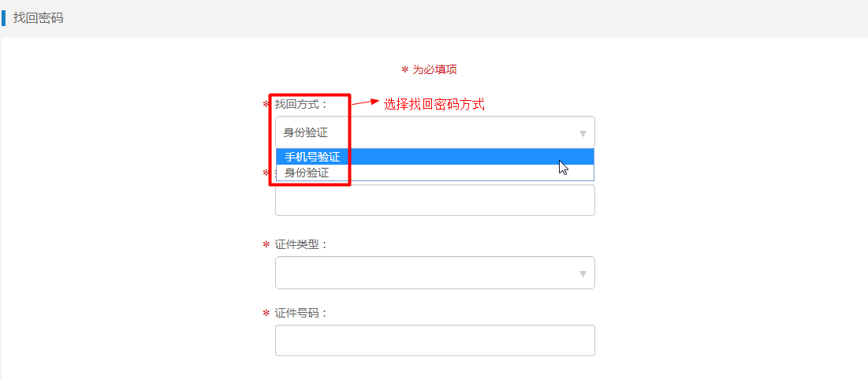Focus the 证件号码 input field
Screen dimensions: 868x379
(x=434, y=340)
